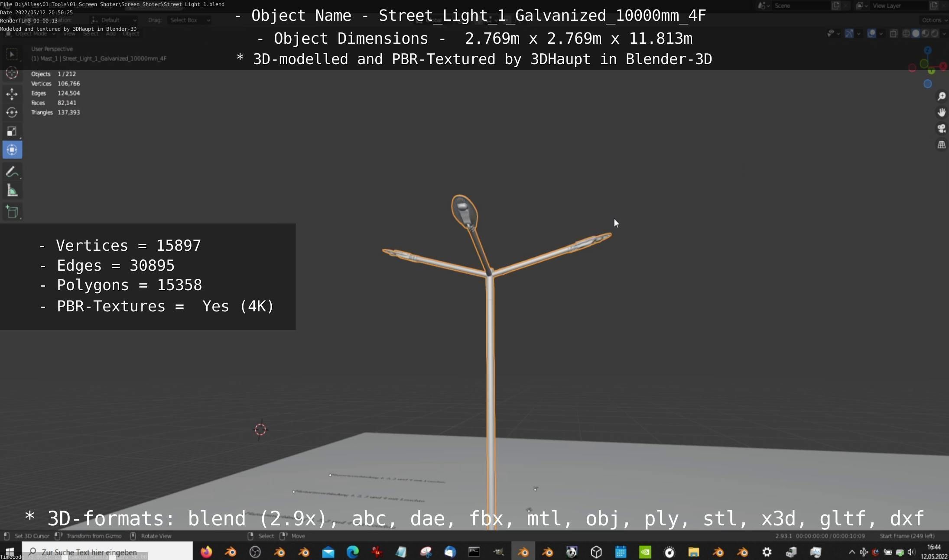Click the new scene button
This screenshot has height=560, width=949.
(x=836, y=6)
